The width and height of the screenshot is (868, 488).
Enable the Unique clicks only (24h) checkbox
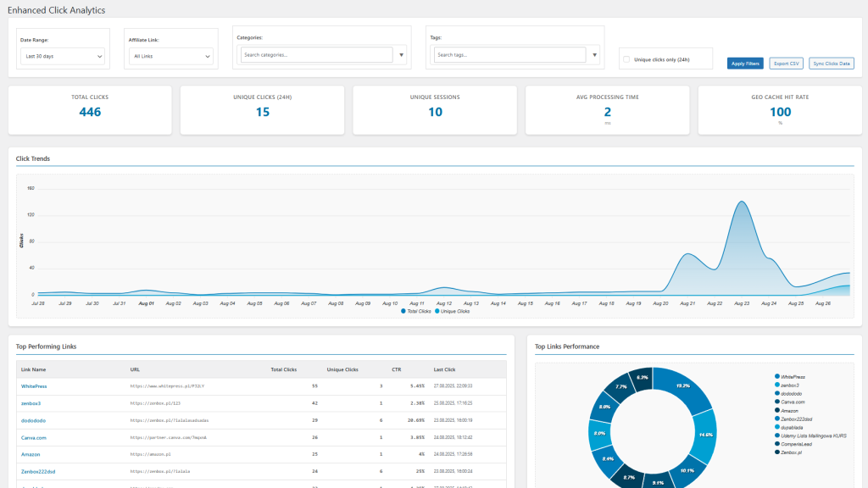[x=626, y=60]
